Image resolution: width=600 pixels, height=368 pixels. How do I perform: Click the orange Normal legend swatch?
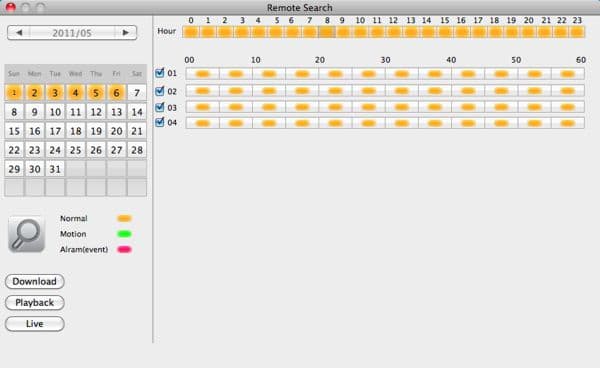click(x=124, y=218)
